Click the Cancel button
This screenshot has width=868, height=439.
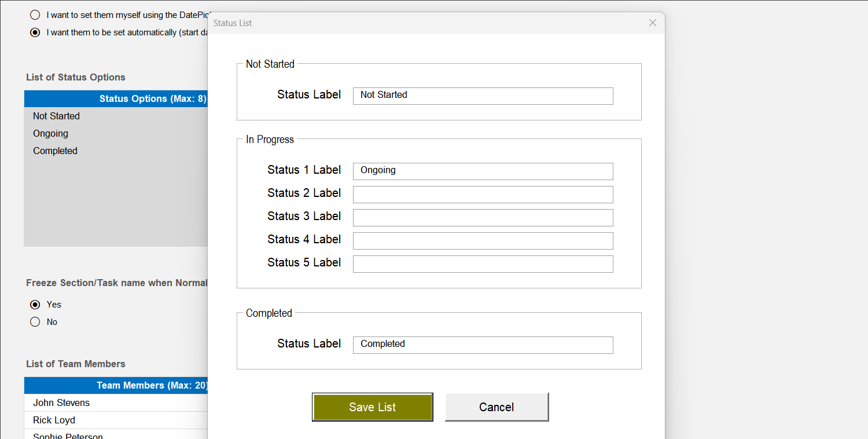496,407
